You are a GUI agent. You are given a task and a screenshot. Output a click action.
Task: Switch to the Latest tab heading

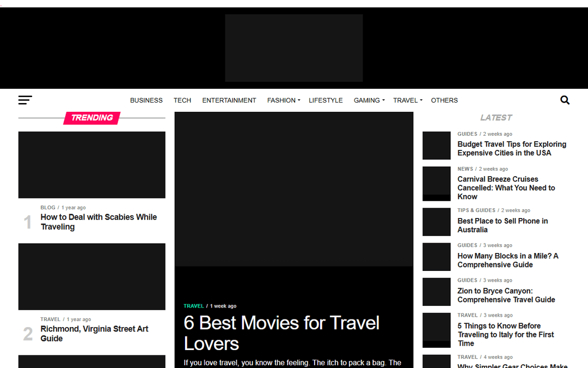tap(496, 118)
